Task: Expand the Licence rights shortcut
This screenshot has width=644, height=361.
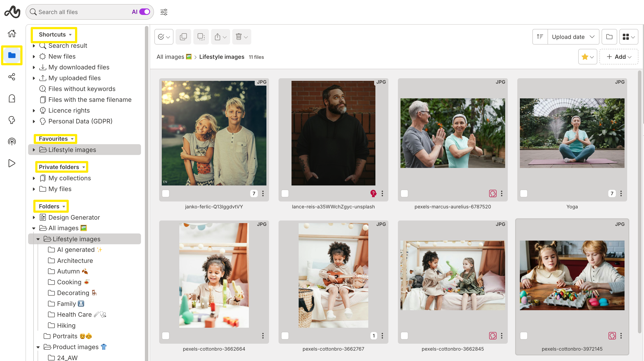Action: tap(34, 110)
